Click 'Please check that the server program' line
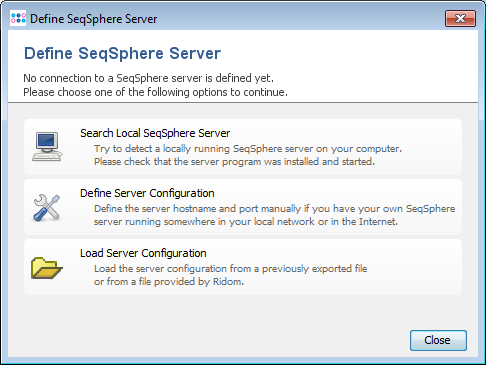 (234, 162)
